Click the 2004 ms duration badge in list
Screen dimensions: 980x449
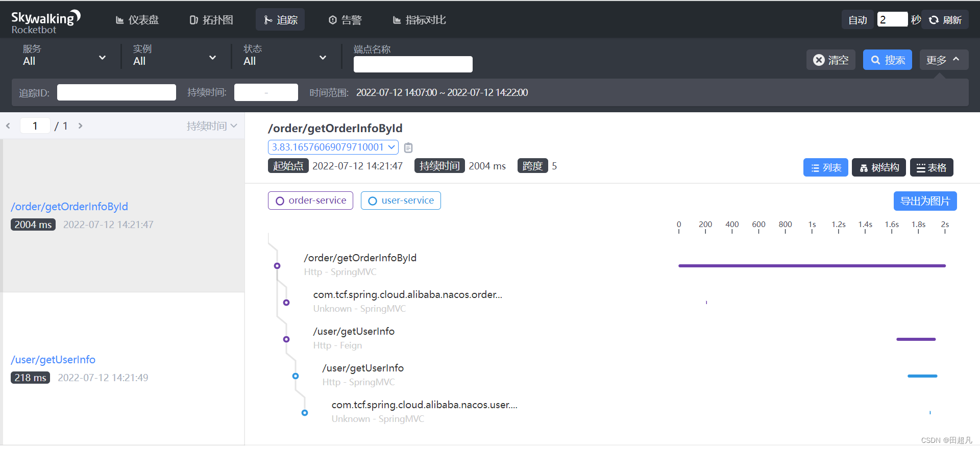click(x=33, y=224)
